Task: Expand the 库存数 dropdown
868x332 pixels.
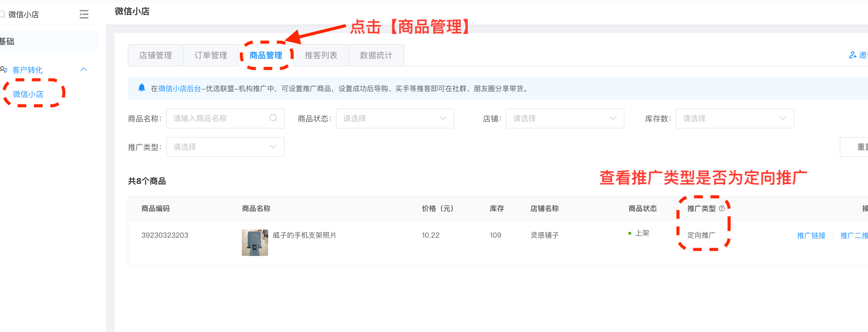Action: click(734, 118)
